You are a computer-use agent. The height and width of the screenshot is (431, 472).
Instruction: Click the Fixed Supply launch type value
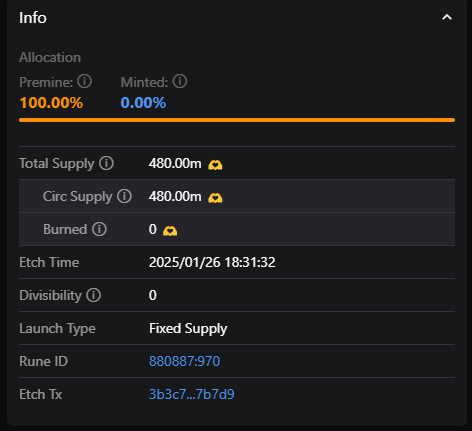click(x=188, y=329)
